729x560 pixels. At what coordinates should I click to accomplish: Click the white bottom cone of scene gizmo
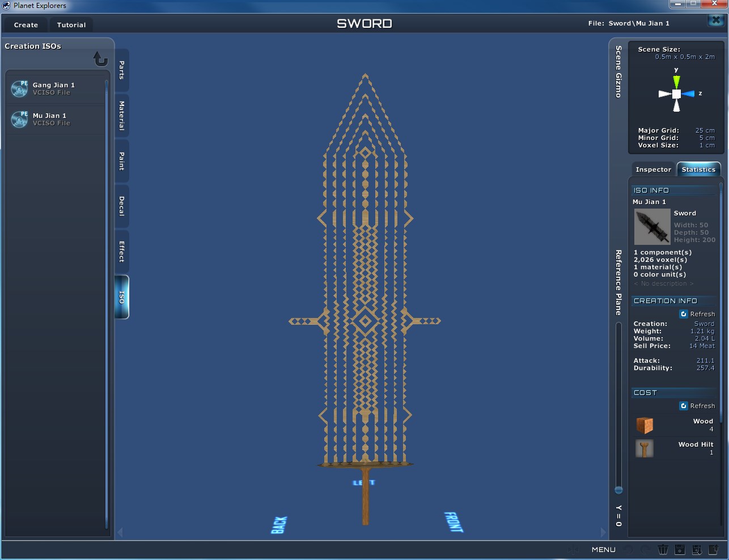pyautogui.click(x=676, y=105)
